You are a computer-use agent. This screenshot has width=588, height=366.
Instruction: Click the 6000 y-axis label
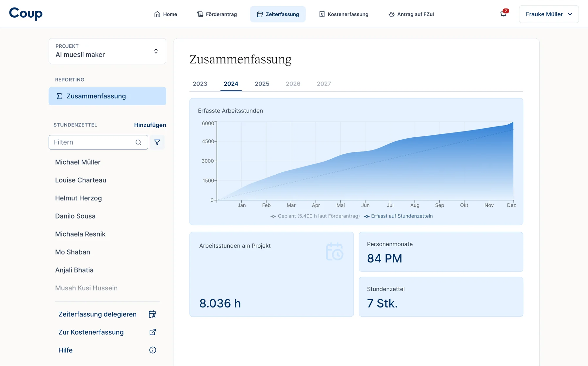[x=208, y=123]
